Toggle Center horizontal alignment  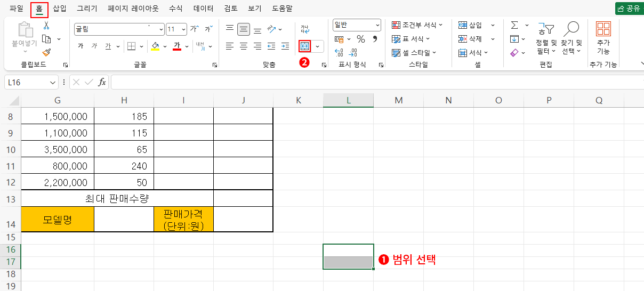244,46
